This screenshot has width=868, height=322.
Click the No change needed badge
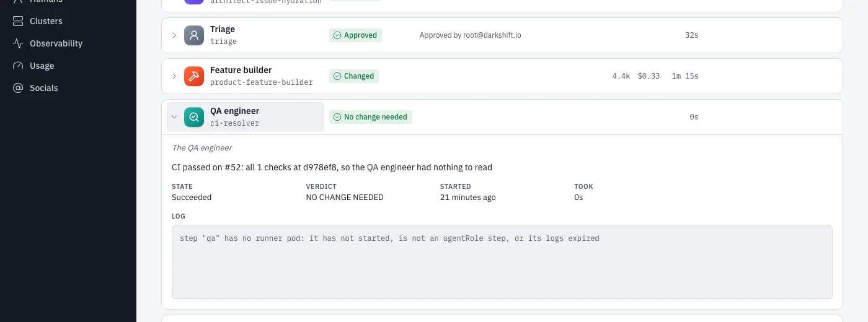(370, 117)
